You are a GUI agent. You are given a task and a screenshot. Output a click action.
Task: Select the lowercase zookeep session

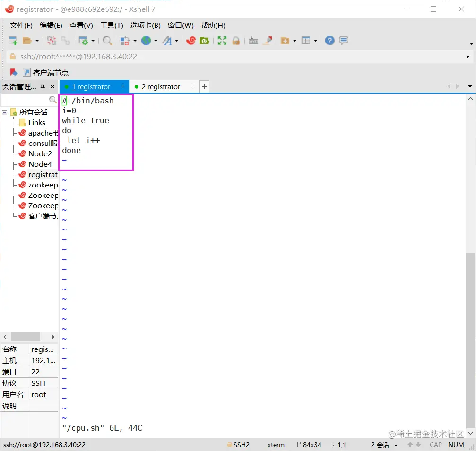pyautogui.click(x=43, y=185)
